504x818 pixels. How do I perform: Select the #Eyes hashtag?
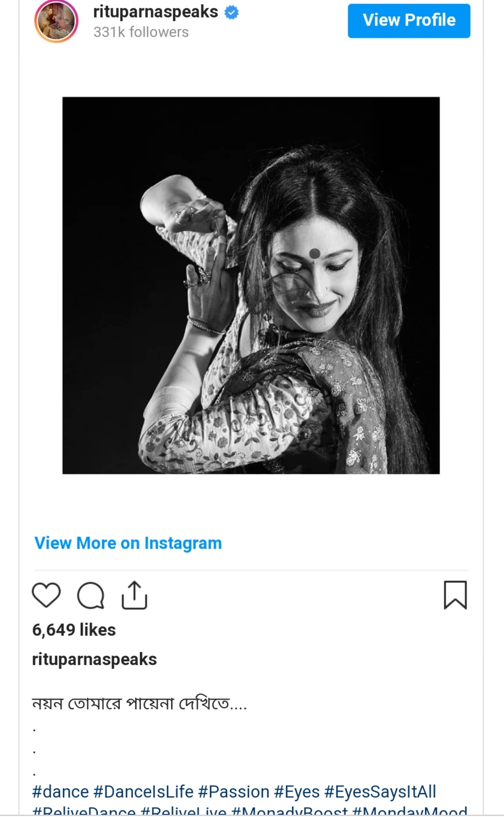(296, 791)
